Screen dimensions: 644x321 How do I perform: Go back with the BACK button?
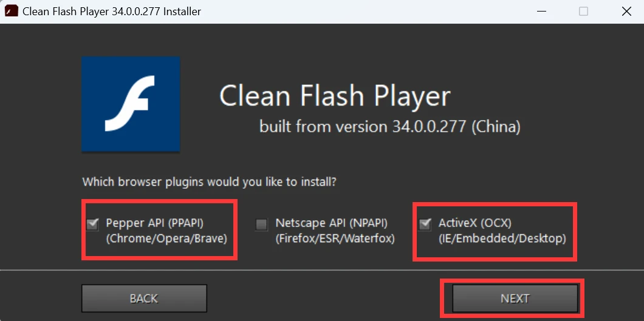[144, 299]
